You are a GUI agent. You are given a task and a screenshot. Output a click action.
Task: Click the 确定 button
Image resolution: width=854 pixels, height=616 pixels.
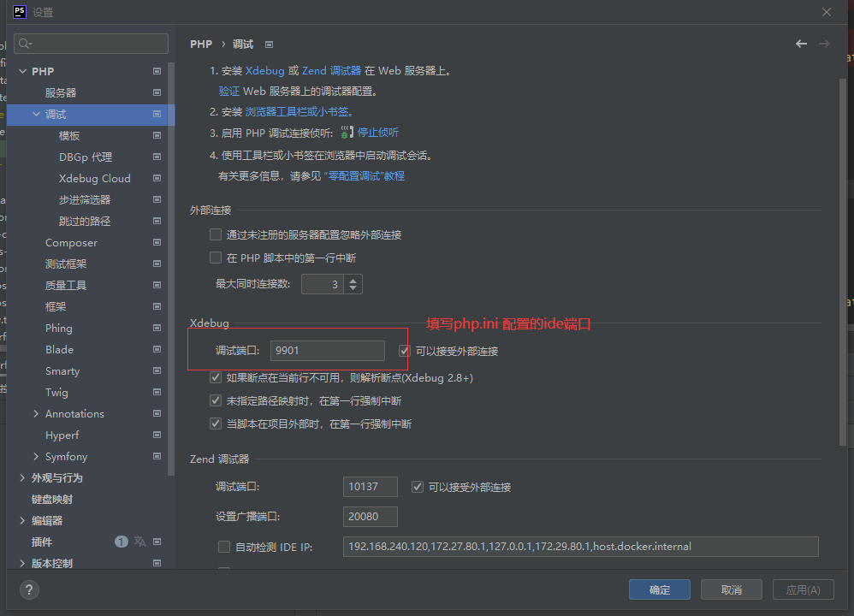[x=660, y=589]
